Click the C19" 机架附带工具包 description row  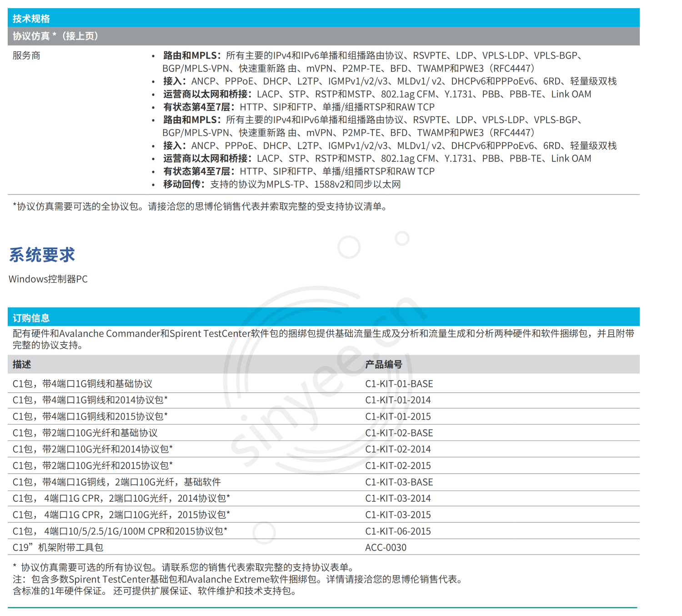coord(58,548)
